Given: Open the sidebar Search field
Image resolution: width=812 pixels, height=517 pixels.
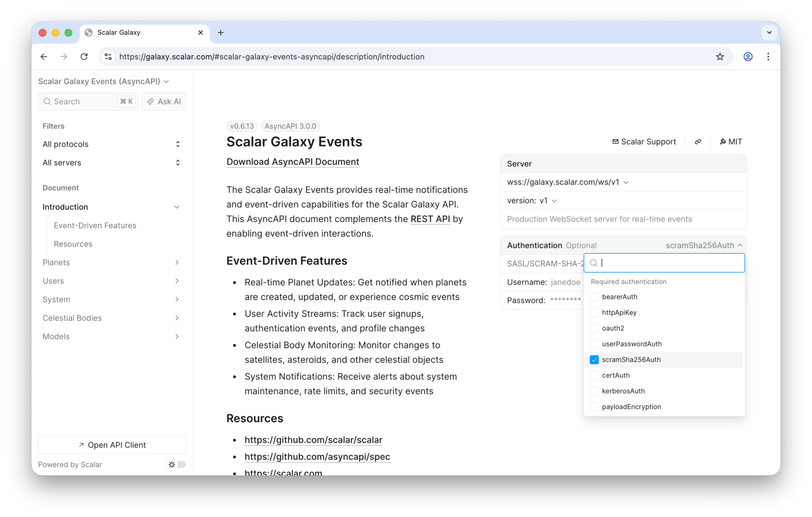Looking at the screenshot, I should pos(88,102).
